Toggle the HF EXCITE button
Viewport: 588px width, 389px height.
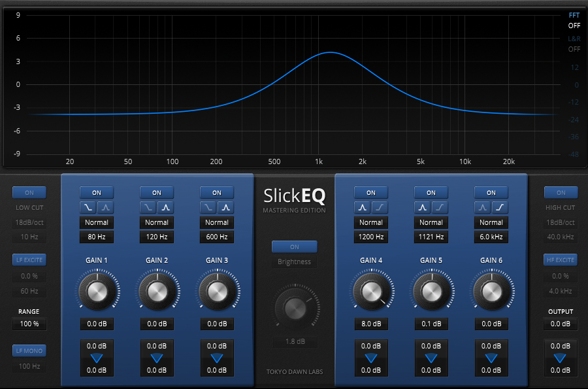[x=561, y=260]
